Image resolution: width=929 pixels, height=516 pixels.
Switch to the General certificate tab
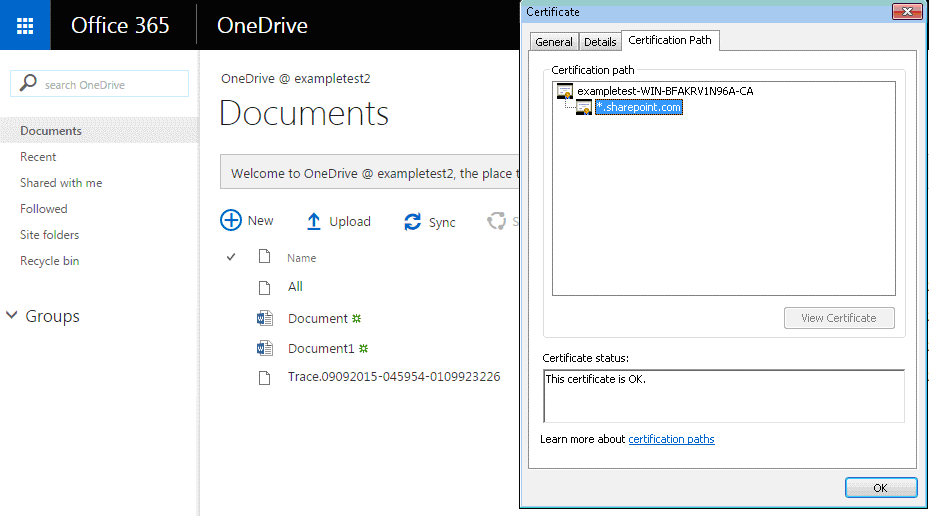553,42
